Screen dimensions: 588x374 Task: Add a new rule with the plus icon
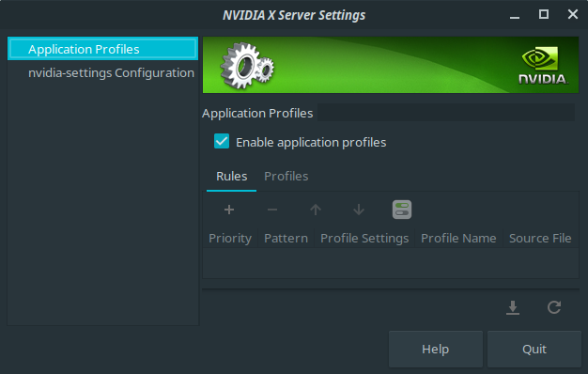(x=229, y=210)
